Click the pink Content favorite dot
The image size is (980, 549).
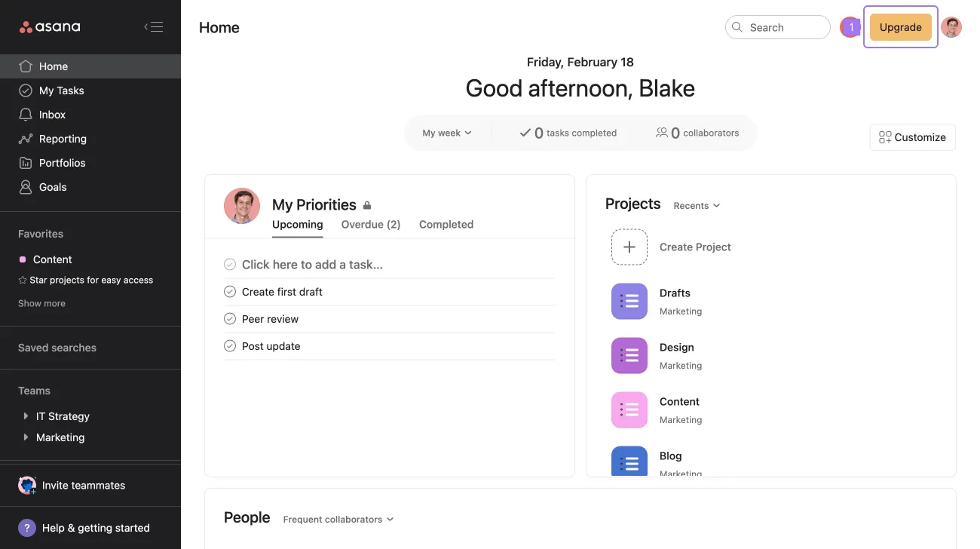click(x=23, y=259)
